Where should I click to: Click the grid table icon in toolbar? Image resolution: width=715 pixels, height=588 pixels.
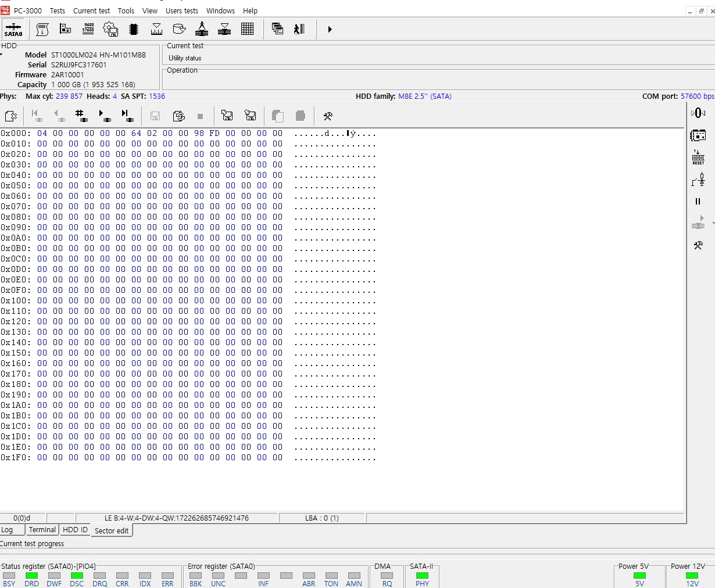point(247,29)
